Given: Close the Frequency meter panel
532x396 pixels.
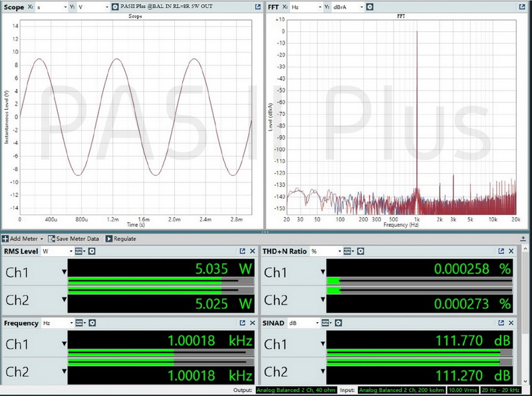Looking at the screenshot, I should (x=251, y=322).
